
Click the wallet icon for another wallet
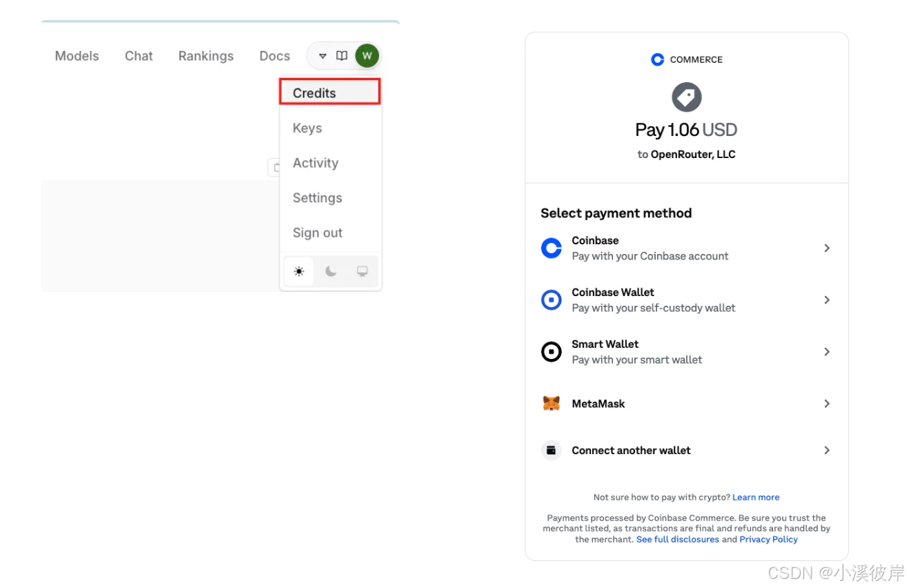click(x=552, y=450)
